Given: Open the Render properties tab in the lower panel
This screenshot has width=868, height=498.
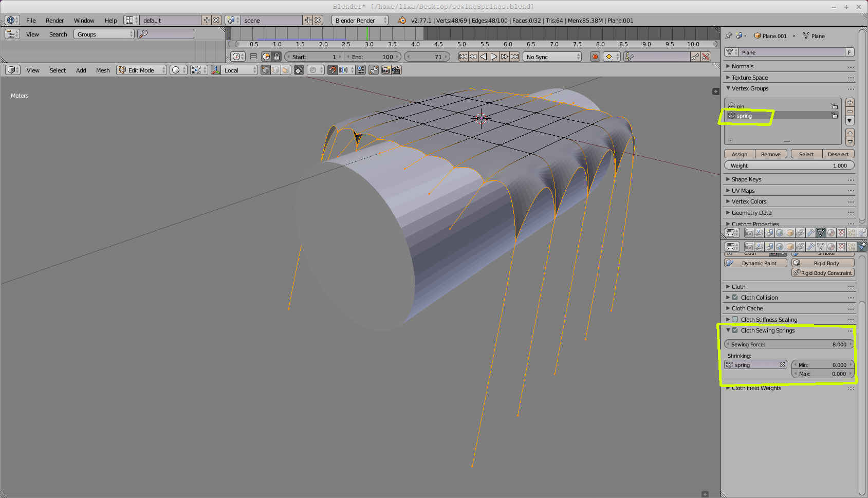Looking at the screenshot, I should click(749, 247).
